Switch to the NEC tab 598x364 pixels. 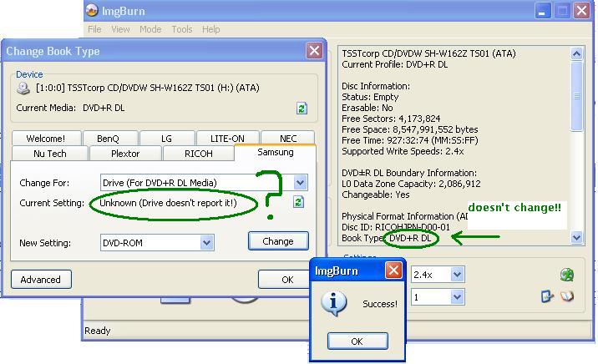(x=288, y=139)
